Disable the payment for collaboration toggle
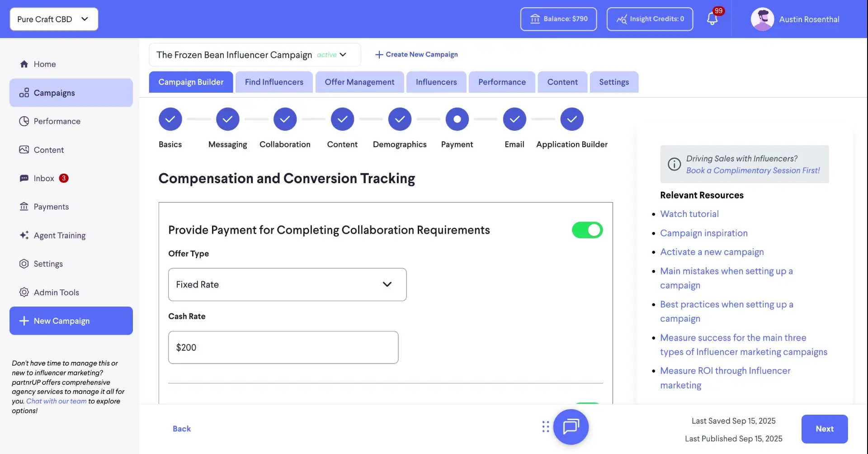This screenshot has height=454, width=868. point(586,230)
